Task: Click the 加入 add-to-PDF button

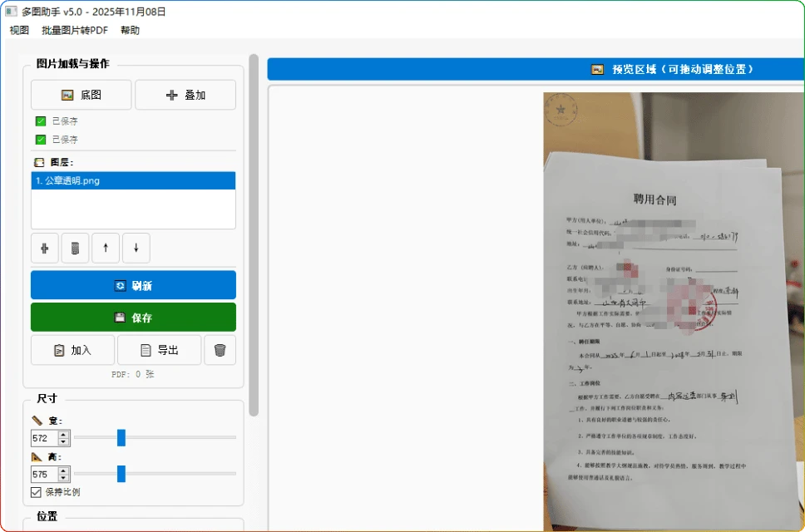Action: click(x=72, y=349)
